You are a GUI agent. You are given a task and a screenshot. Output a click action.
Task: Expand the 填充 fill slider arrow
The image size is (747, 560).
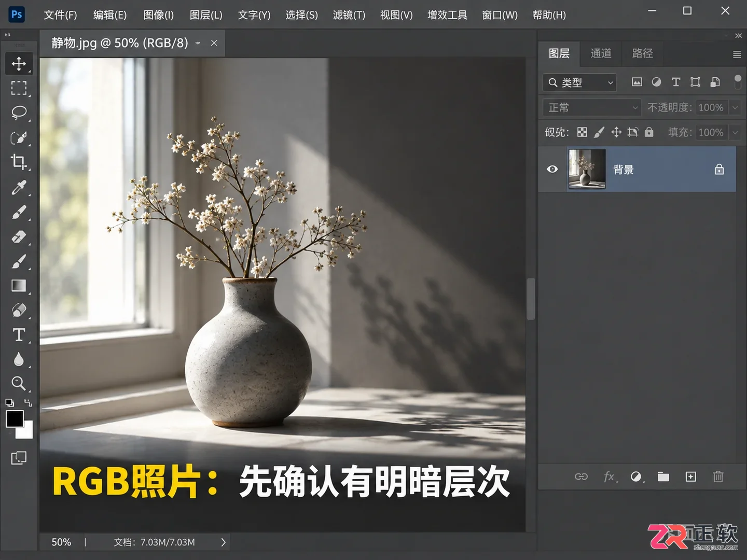point(735,132)
